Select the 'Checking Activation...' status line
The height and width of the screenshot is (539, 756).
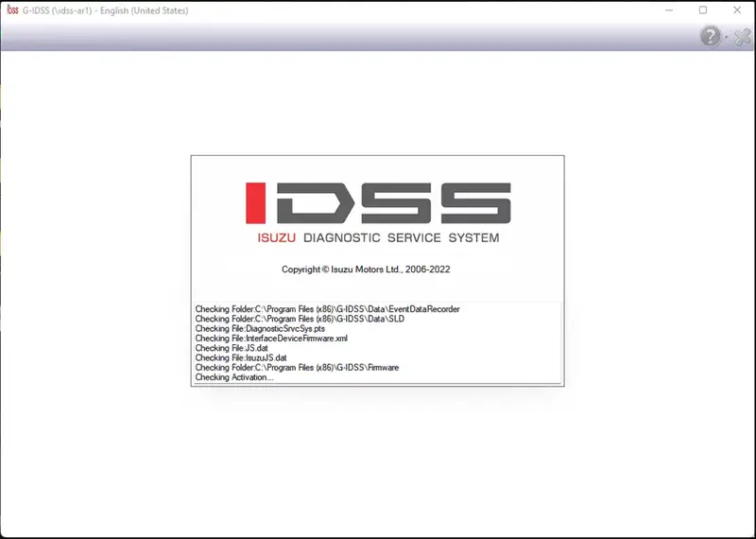coord(234,377)
